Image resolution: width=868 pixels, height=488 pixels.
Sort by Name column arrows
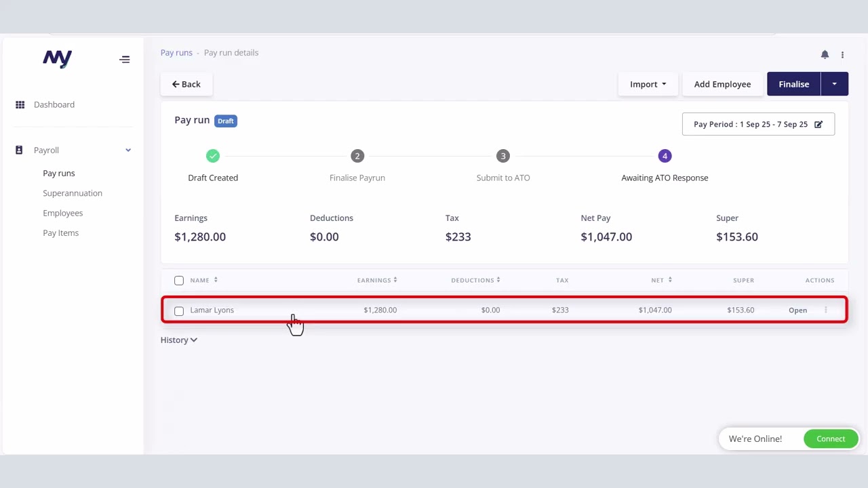point(216,280)
